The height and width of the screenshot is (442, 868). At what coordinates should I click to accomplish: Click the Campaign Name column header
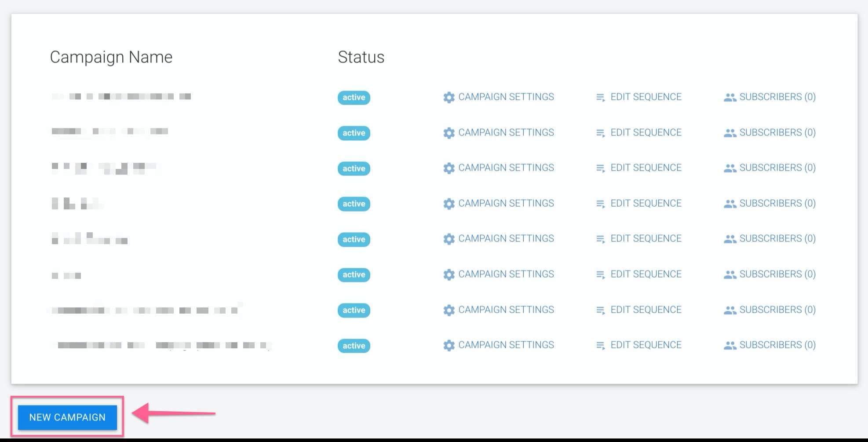coord(111,57)
